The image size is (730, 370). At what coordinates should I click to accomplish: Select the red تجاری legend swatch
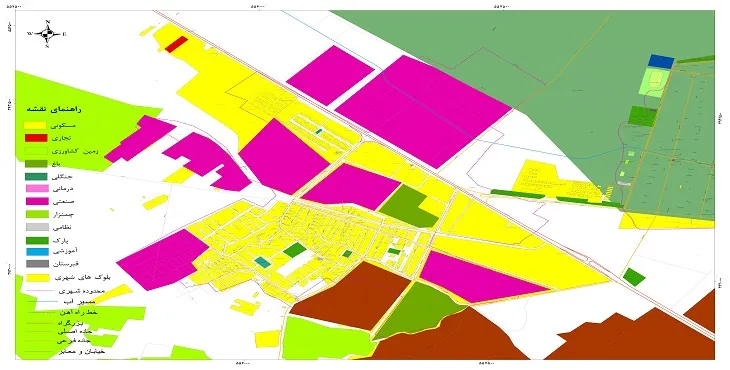35,138
